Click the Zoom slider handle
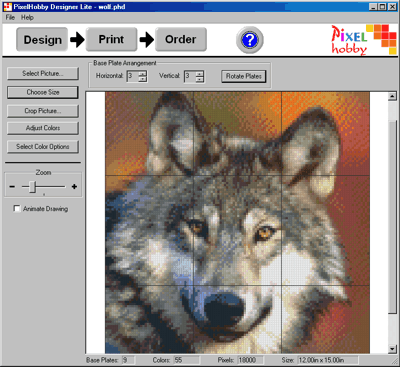This screenshot has height=367, width=400. point(32,187)
